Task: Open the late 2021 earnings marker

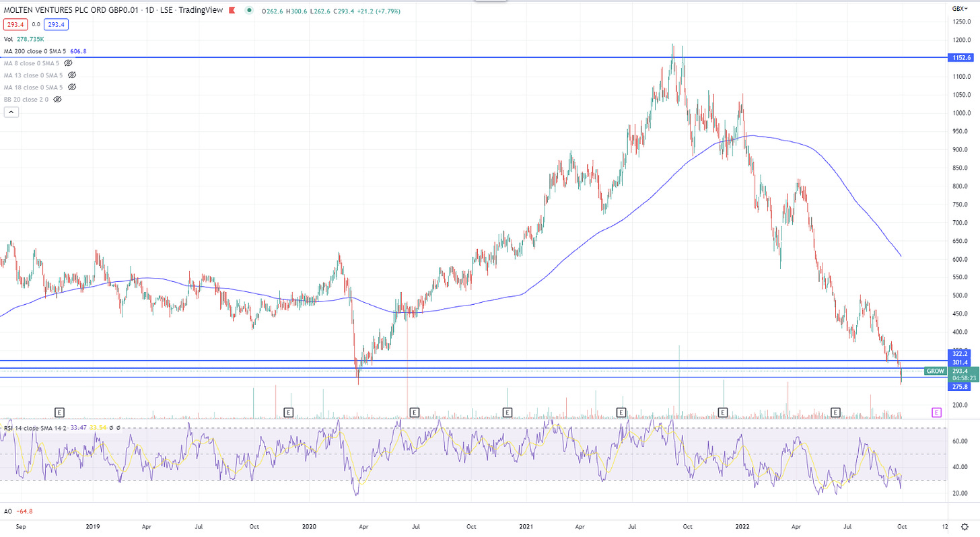Action: pos(724,411)
